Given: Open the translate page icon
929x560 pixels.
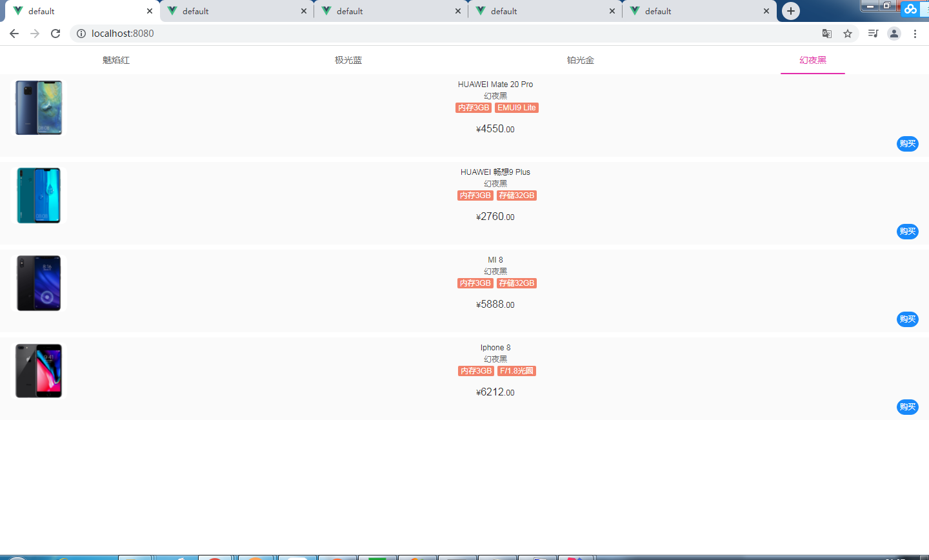Looking at the screenshot, I should tap(827, 34).
